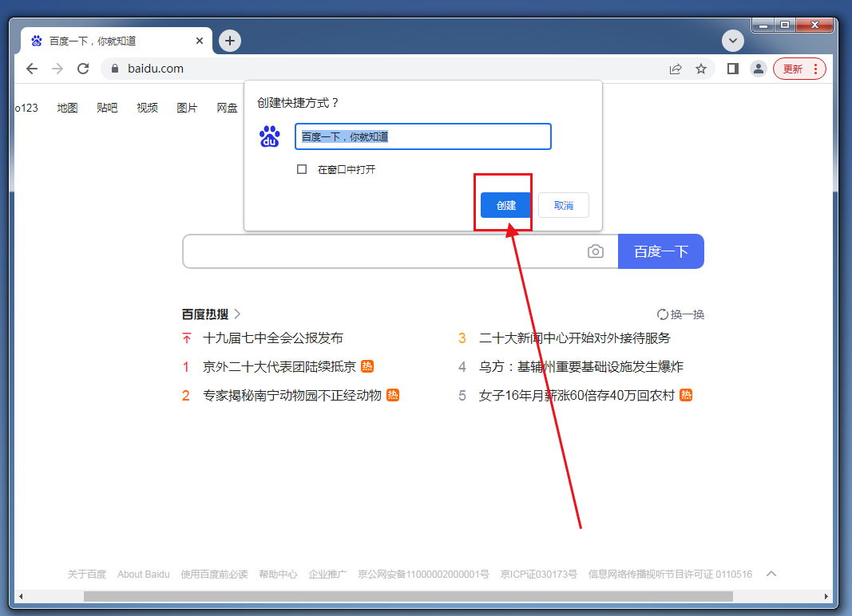Screen dimensions: 852x616
Task: Click the 百度一下 search button
Action: pos(660,251)
